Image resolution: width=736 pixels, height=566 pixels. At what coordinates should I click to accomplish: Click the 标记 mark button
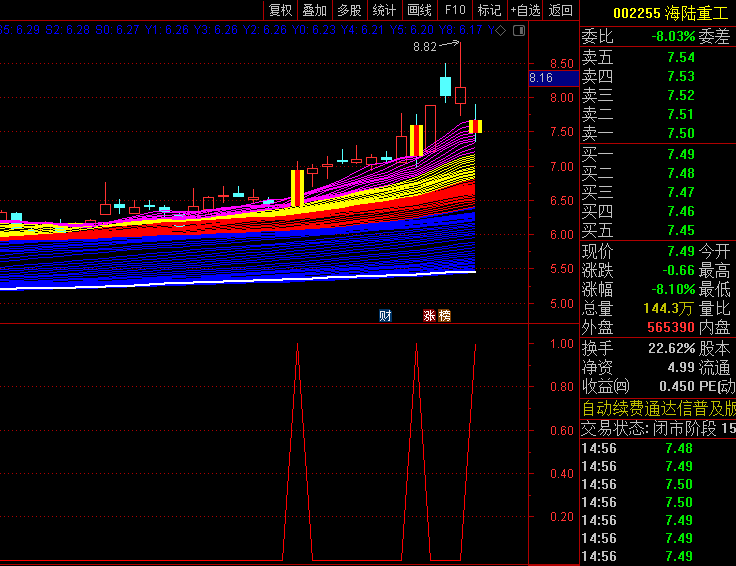489,10
